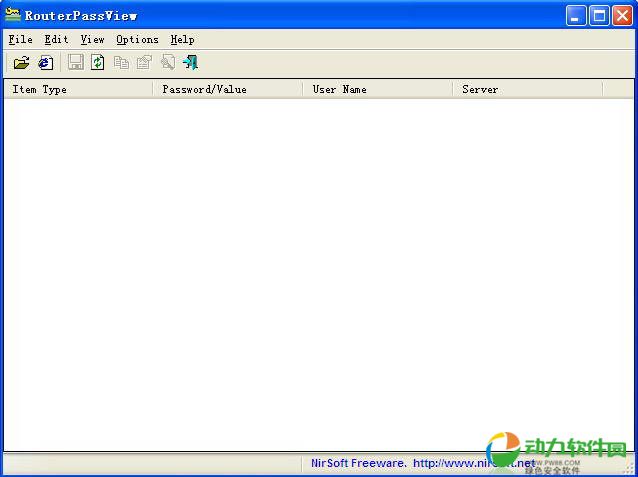Image resolution: width=638 pixels, height=477 pixels.
Task: Open the Help menu
Action: click(182, 39)
